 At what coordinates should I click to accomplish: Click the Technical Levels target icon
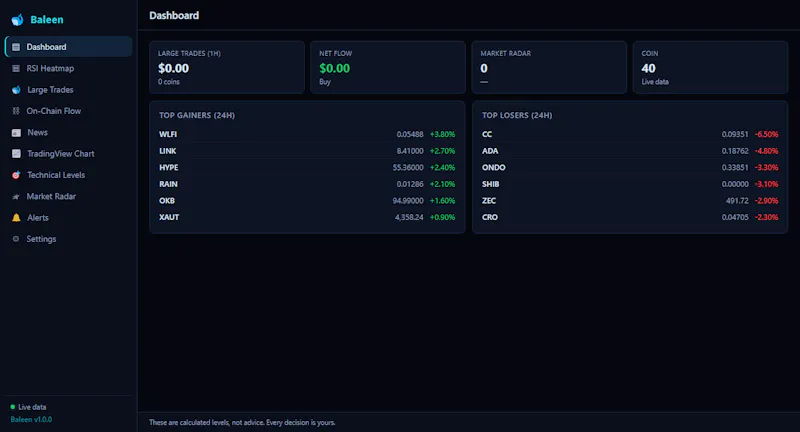click(x=16, y=175)
